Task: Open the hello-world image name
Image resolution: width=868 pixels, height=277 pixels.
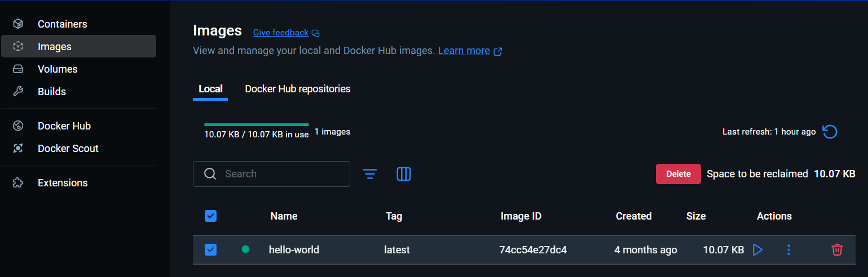Action: click(x=294, y=249)
